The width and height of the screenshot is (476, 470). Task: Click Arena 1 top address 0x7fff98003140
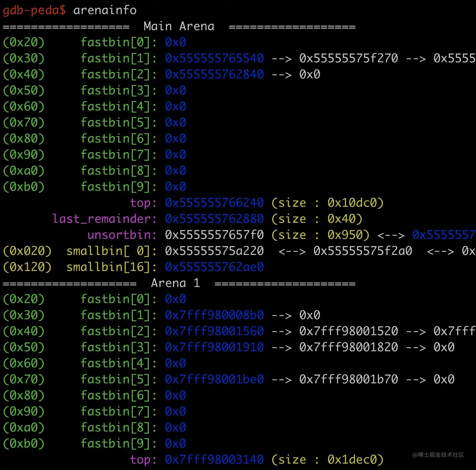214,460
